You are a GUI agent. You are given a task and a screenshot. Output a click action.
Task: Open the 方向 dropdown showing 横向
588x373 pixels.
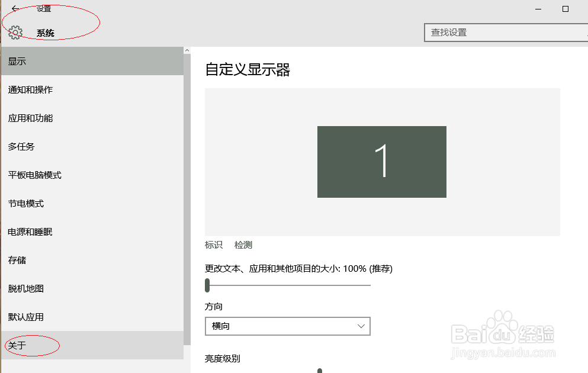tap(288, 326)
